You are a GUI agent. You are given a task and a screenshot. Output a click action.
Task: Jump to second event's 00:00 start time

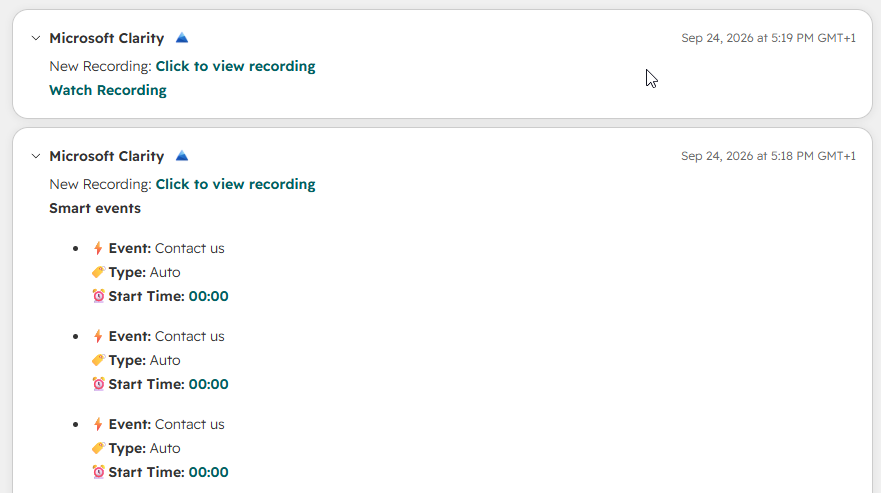point(208,385)
